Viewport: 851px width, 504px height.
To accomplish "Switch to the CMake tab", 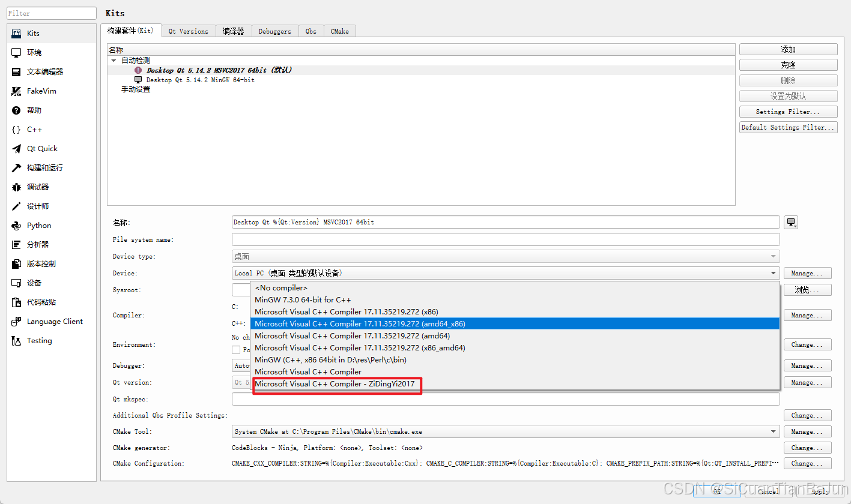I will tap(340, 31).
